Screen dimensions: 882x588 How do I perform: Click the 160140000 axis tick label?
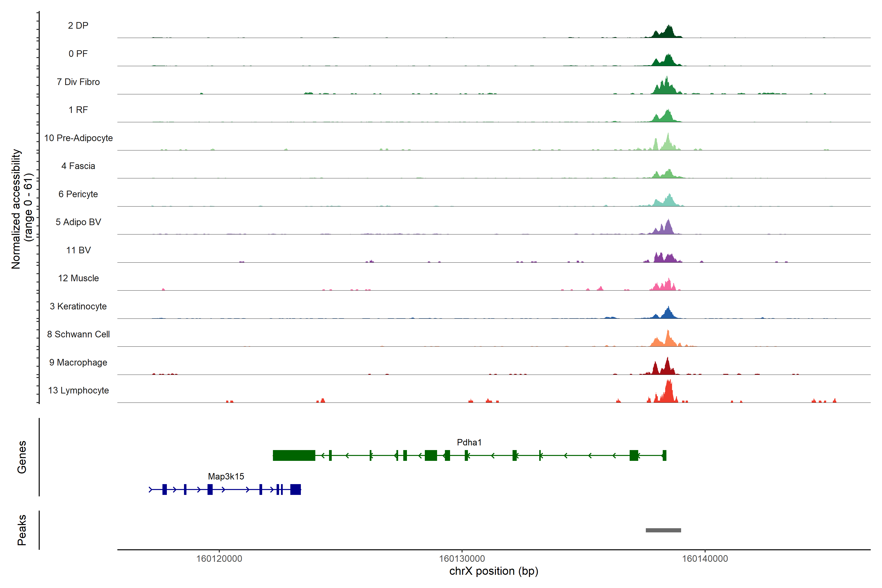point(705,558)
